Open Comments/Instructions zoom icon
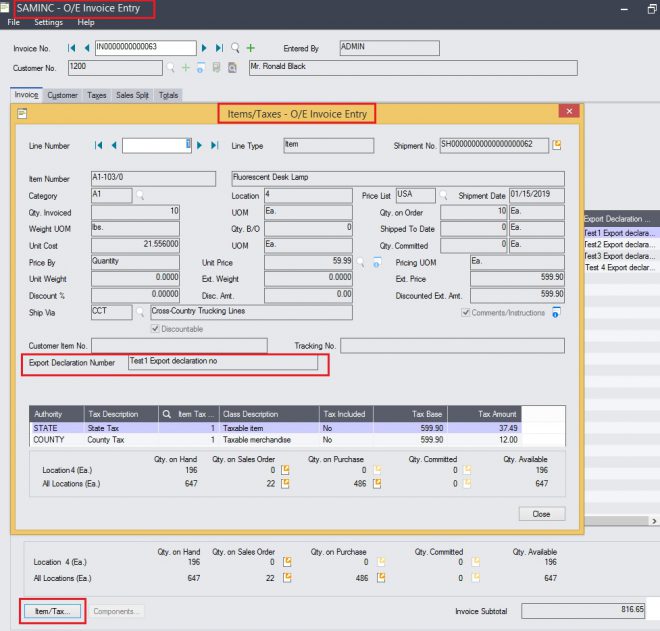 tap(556, 312)
